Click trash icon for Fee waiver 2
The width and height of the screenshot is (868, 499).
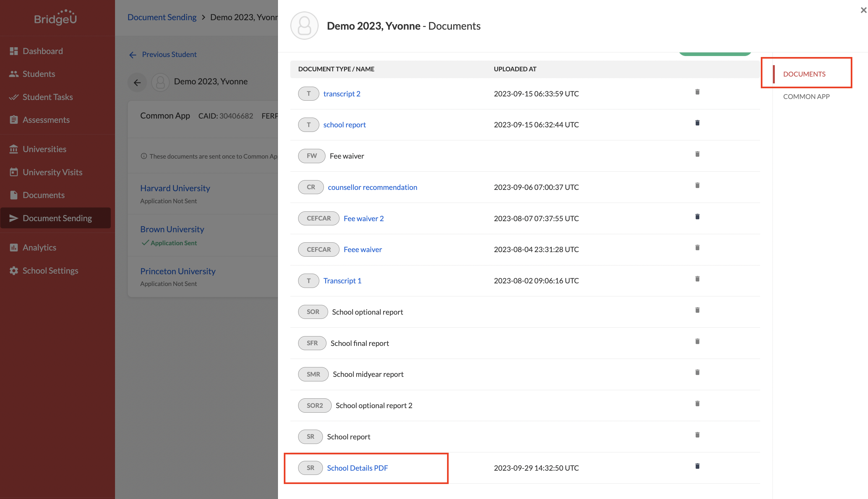[x=697, y=217]
